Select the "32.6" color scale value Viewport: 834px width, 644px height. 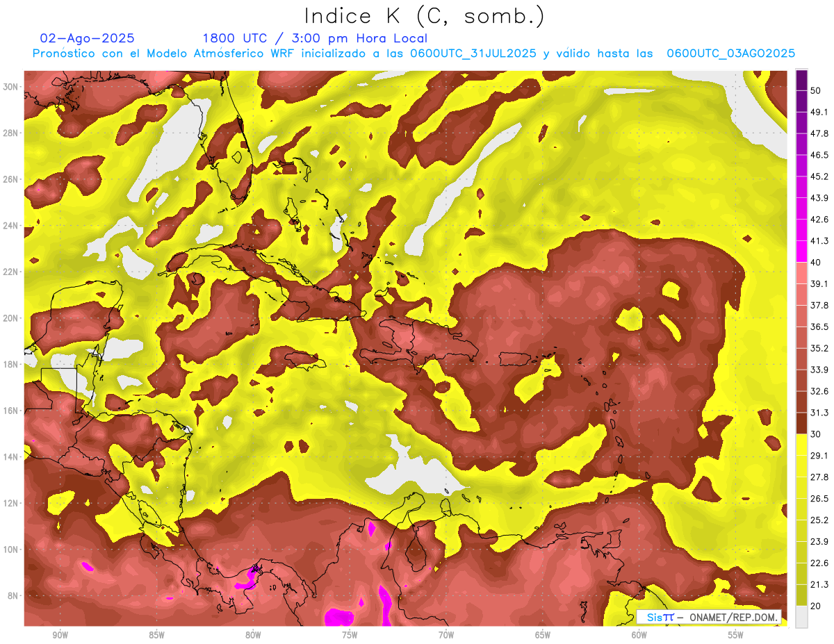[x=819, y=391]
